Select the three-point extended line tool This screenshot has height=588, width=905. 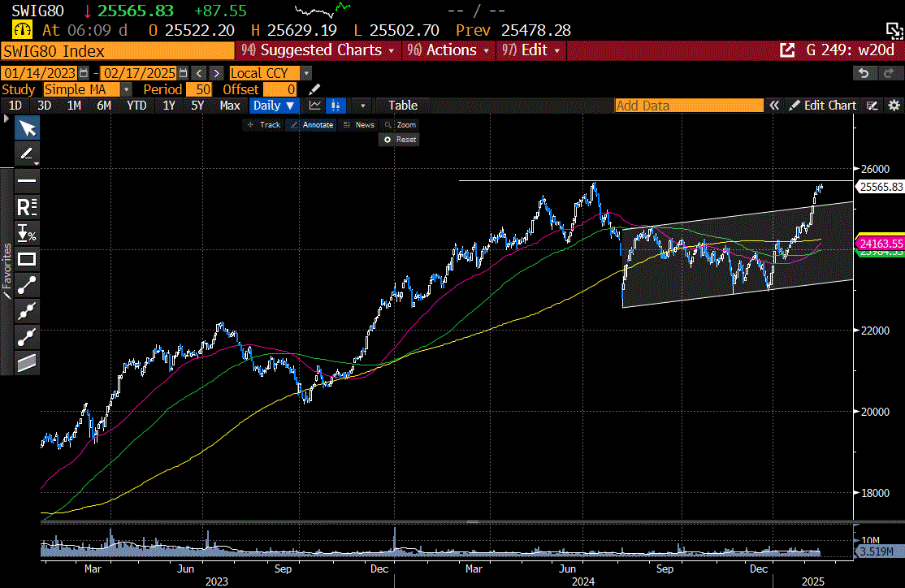(27, 311)
